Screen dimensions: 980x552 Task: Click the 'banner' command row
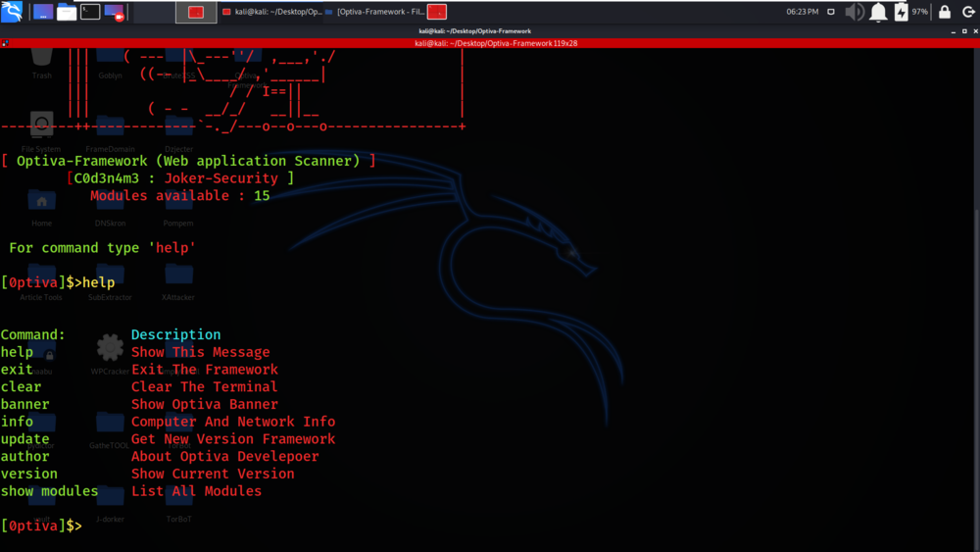25,405
